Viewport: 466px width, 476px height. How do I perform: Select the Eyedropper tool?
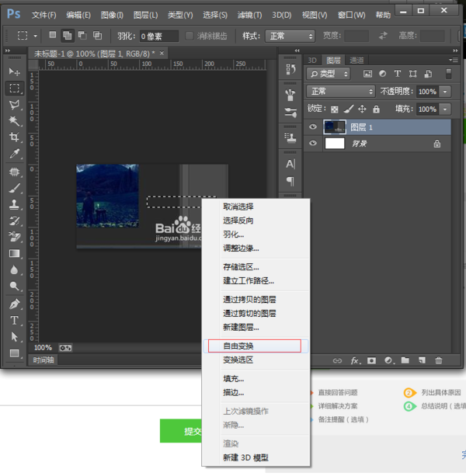click(x=14, y=154)
